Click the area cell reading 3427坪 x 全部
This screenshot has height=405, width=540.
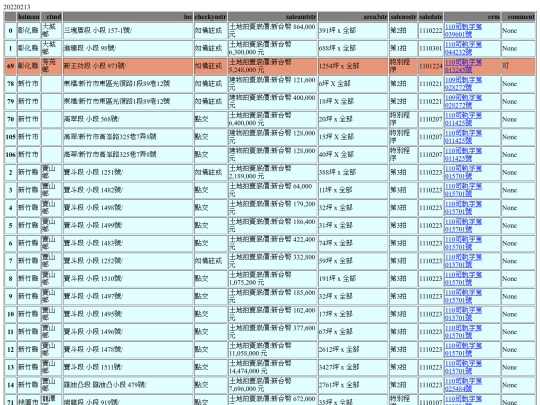click(353, 367)
